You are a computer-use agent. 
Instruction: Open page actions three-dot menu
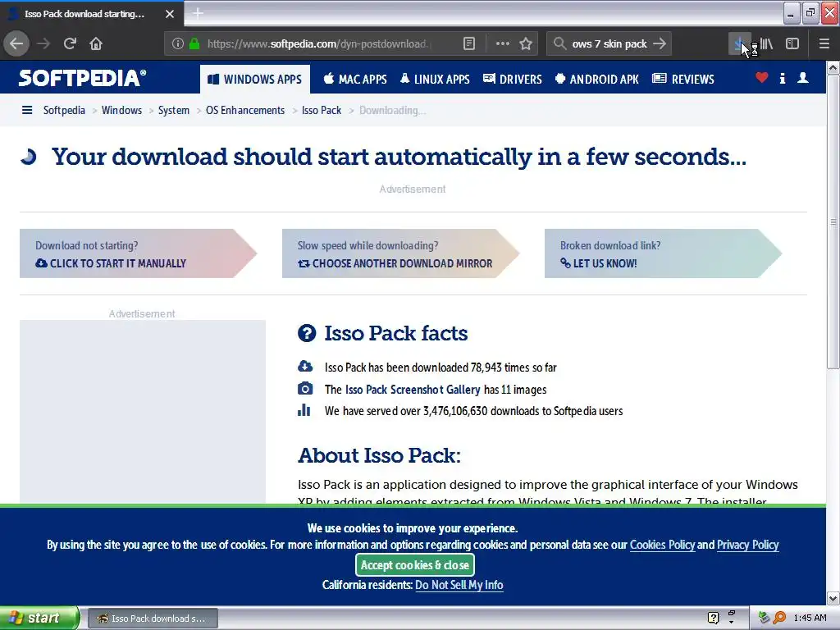[x=503, y=43]
